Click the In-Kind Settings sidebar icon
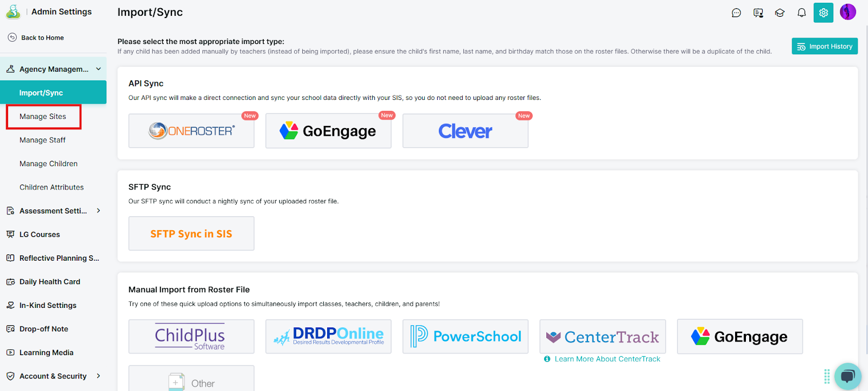The height and width of the screenshot is (391, 868). point(10,305)
